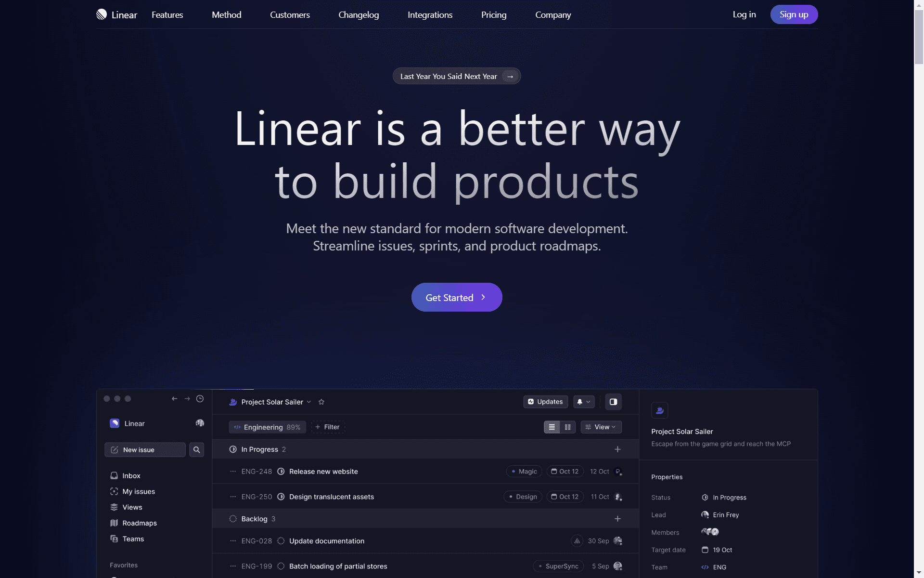Click the Teams icon in sidebar

coord(114,539)
